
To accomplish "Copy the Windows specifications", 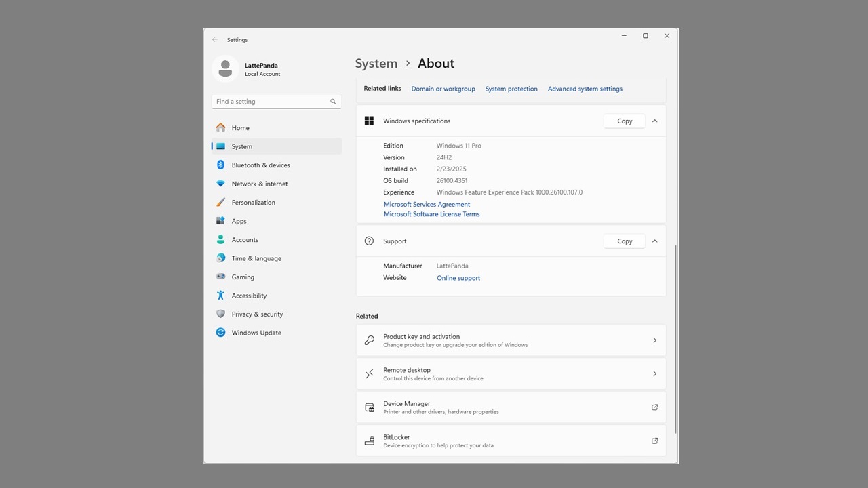I will click(x=624, y=121).
